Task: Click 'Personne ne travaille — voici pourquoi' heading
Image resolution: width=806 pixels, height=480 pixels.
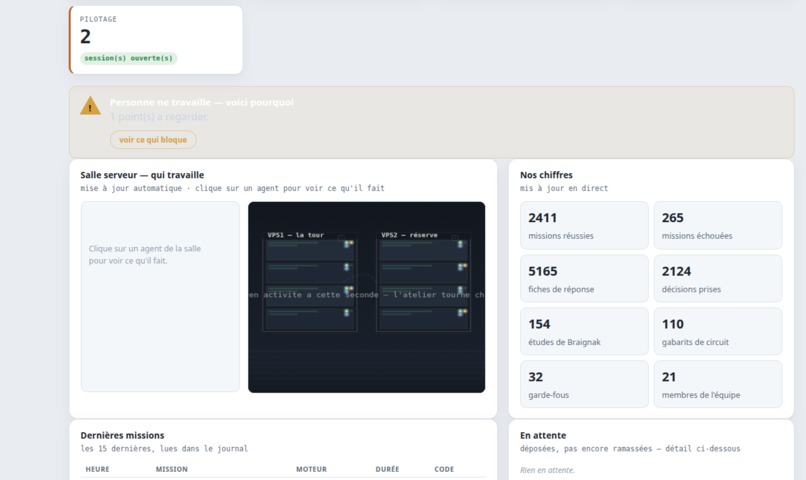Action: point(202,103)
